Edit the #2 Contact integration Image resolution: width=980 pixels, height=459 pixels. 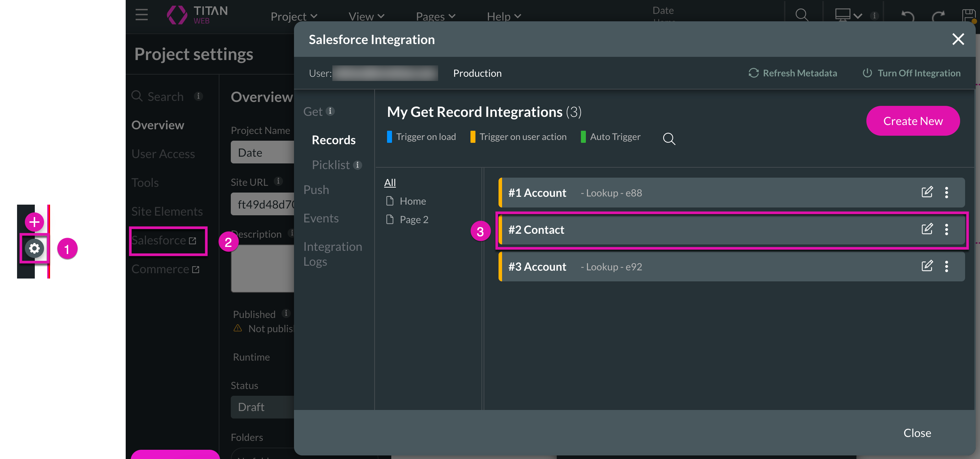click(927, 229)
